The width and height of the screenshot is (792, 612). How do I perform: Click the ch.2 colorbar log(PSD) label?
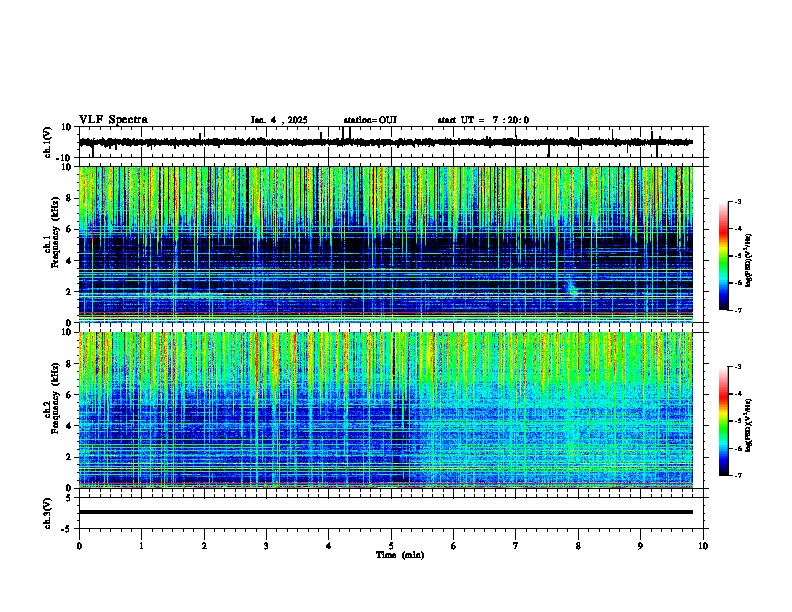point(749,425)
